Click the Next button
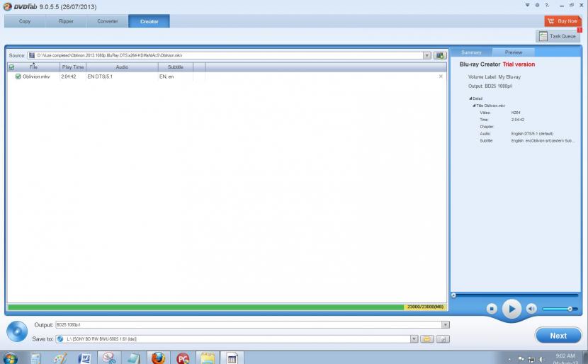 pos(558,336)
